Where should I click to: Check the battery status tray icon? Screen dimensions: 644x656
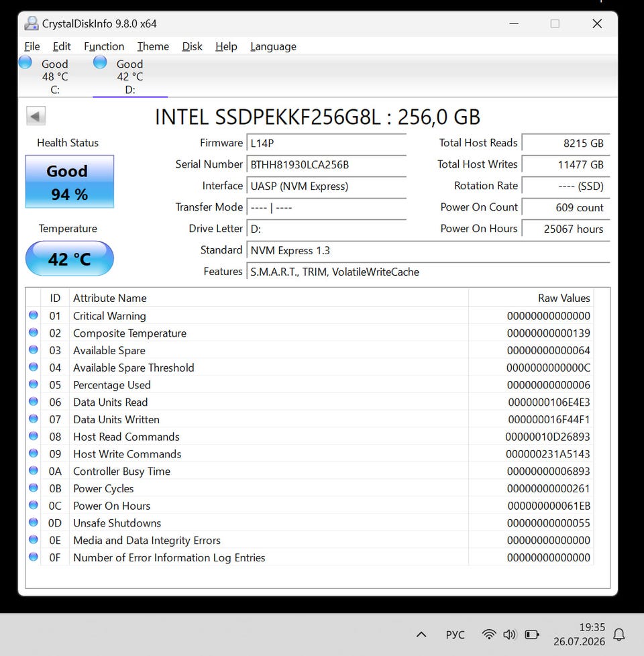(532, 635)
